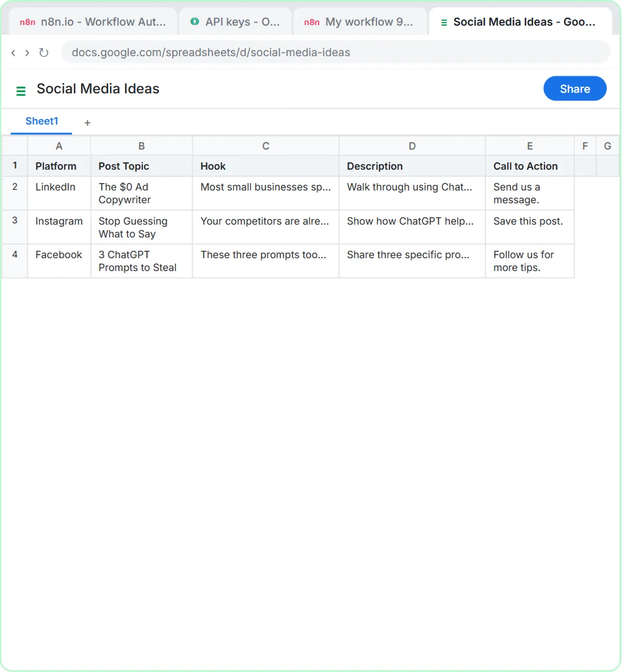Viewport: 622px width, 672px height.
Task: Go back with the browser back arrow
Action: pyautogui.click(x=13, y=52)
